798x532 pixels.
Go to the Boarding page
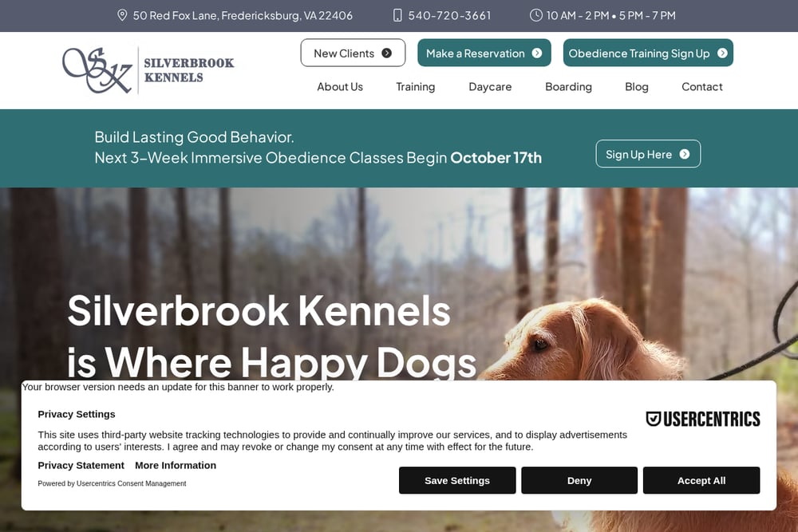click(x=568, y=86)
